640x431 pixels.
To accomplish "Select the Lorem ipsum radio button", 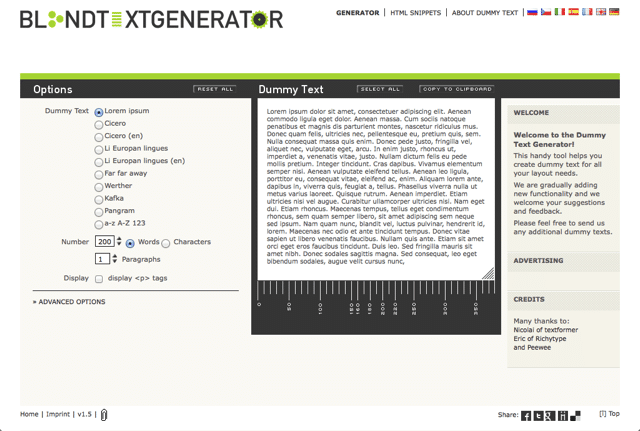I will click(99, 112).
